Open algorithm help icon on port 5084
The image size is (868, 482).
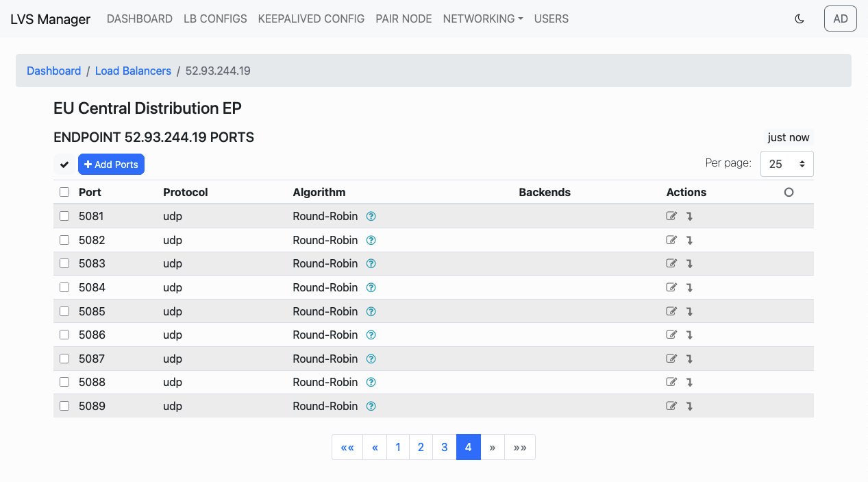(371, 287)
